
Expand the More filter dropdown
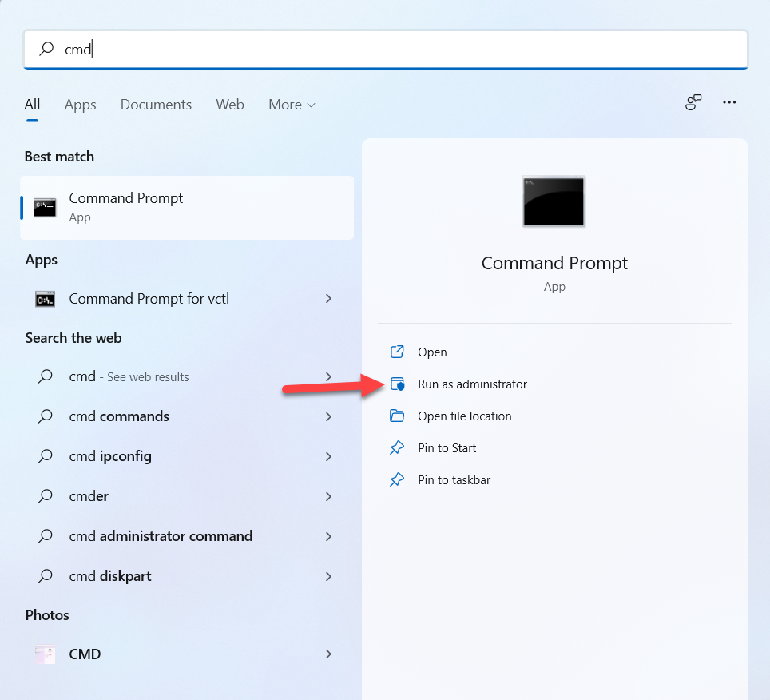[x=292, y=105]
